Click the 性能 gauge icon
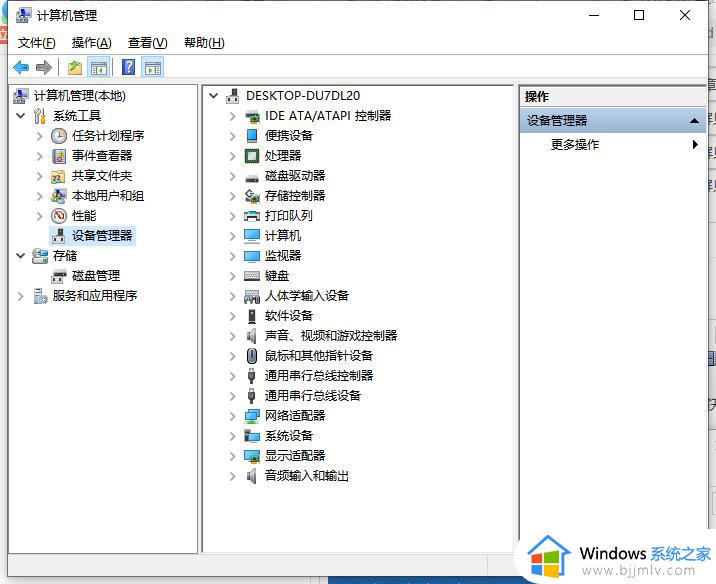 click(x=59, y=216)
